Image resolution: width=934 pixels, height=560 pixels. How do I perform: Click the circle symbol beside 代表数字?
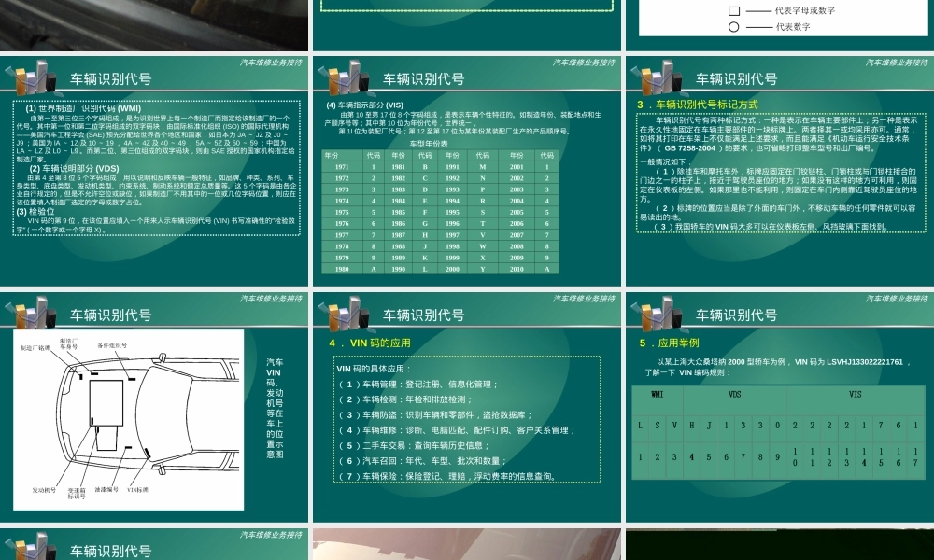click(x=734, y=27)
